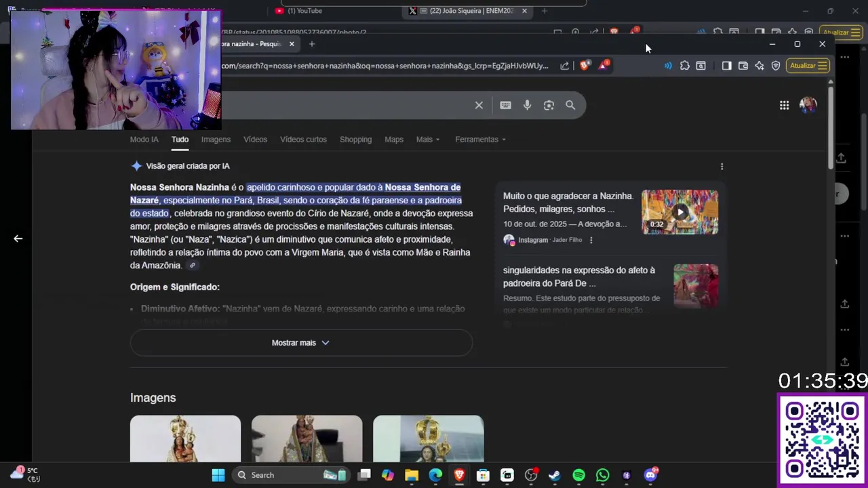The width and height of the screenshot is (868, 488).
Task: Toggle the browser sidebar panel
Action: coord(726,66)
